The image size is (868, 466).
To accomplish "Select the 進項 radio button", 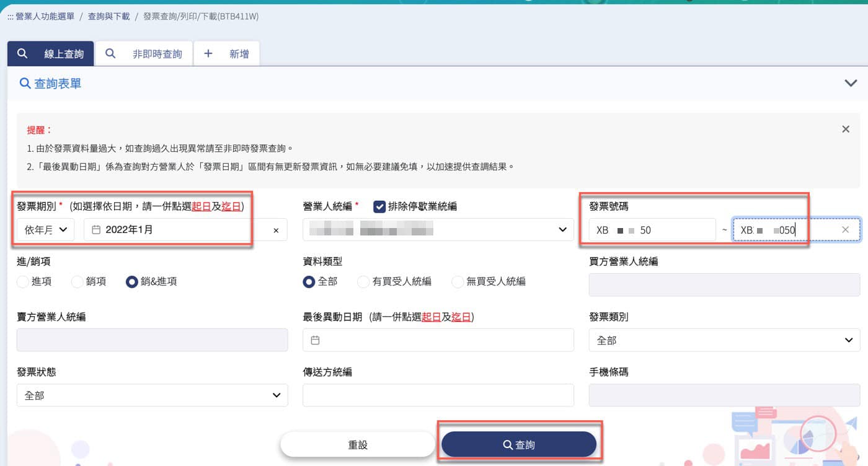I will pyautogui.click(x=23, y=282).
